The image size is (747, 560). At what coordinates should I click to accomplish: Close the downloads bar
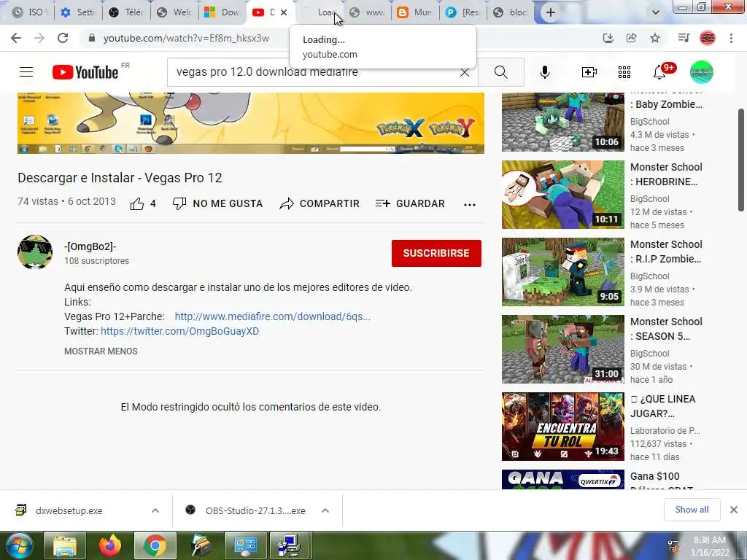(x=734, y=510)
